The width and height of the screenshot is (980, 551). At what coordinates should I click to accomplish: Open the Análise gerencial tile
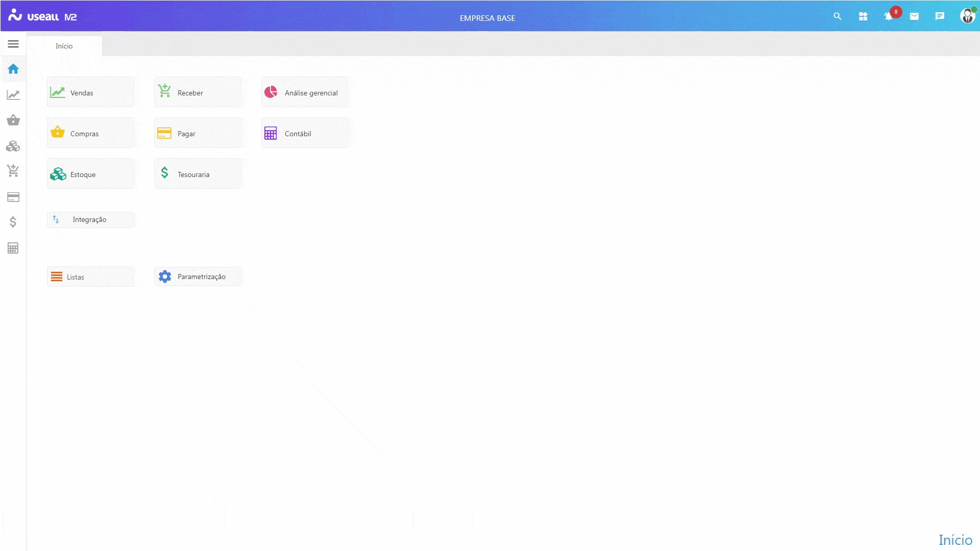(x=305, y=92)
